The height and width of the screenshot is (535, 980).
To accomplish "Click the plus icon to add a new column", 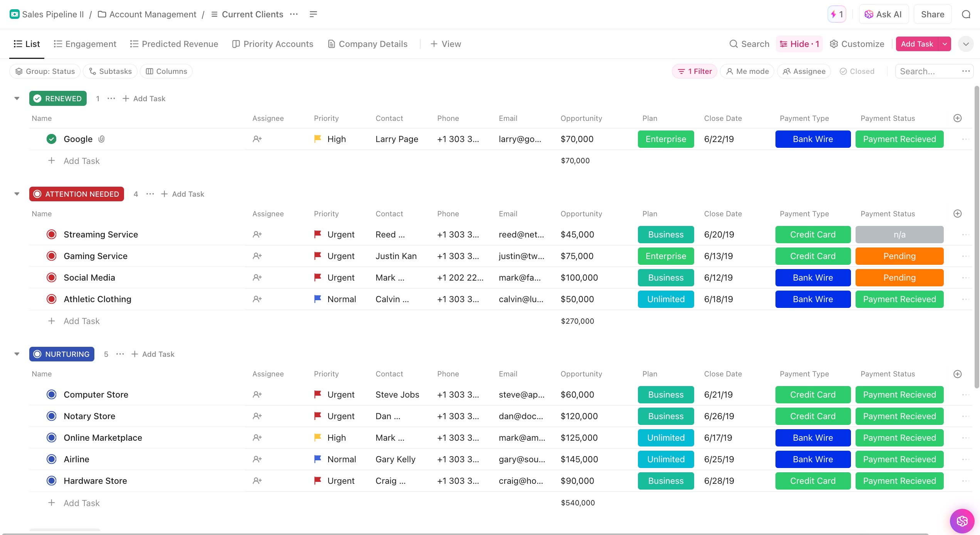I will tap(958, 118).
